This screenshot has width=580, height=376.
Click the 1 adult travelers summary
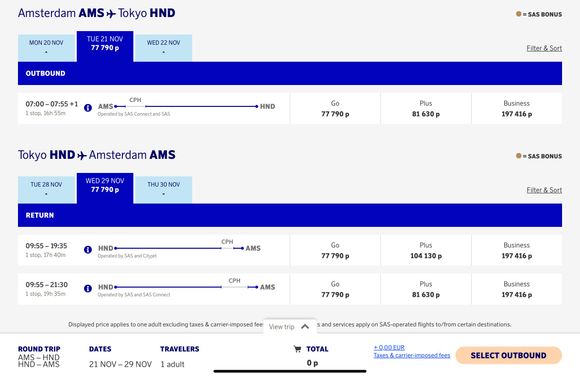(x=172, y=364)
